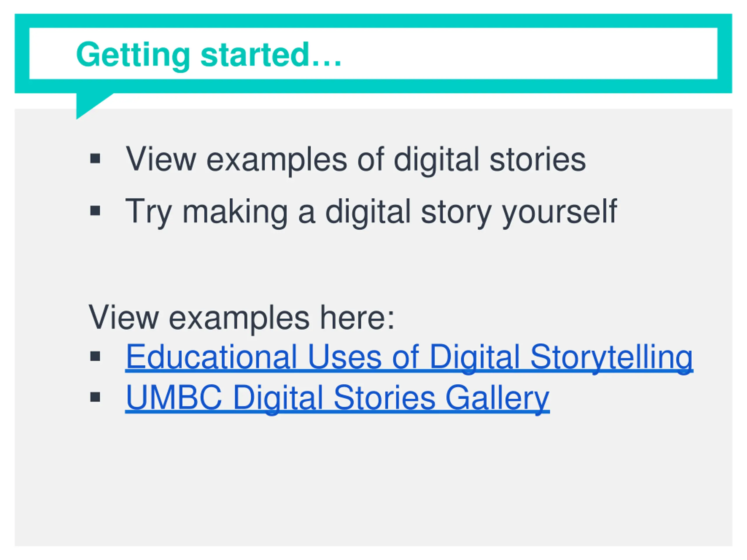The width and height of the screenshot is (747, 560).
Task: Click the word "Educational" in the first link
Action: tap(211, 356)
